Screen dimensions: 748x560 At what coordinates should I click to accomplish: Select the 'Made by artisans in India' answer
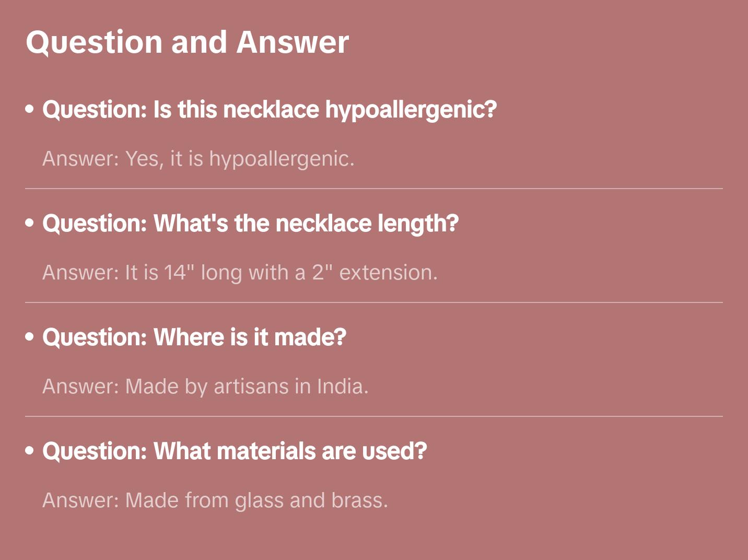[x=205, y=387]
